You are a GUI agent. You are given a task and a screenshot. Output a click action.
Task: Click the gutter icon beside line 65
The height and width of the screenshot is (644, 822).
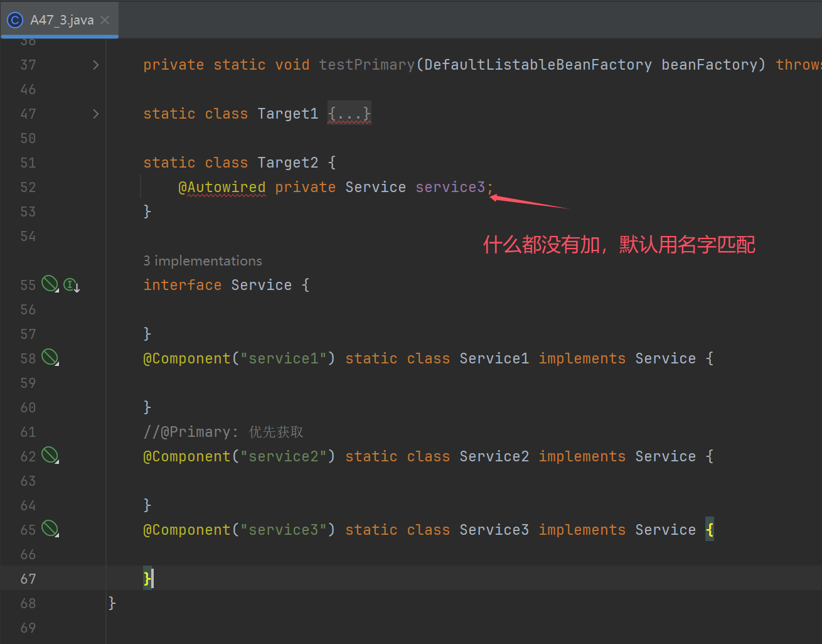50,529
